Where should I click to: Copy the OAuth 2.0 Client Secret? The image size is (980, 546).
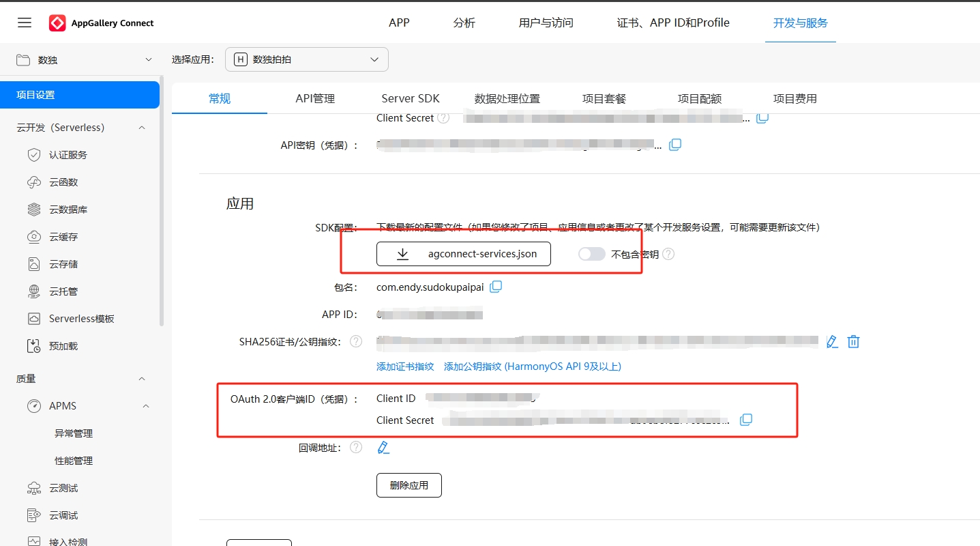tap(746, 420)
